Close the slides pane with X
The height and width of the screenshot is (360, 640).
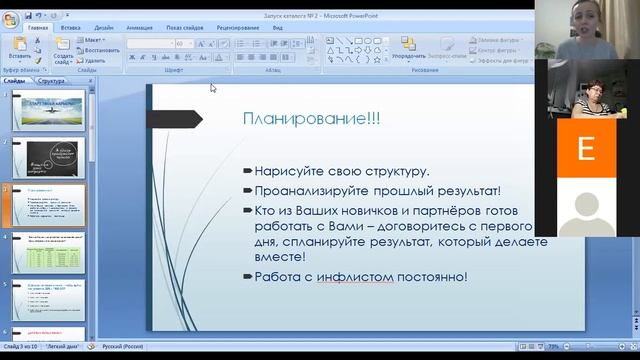(91, 81)
